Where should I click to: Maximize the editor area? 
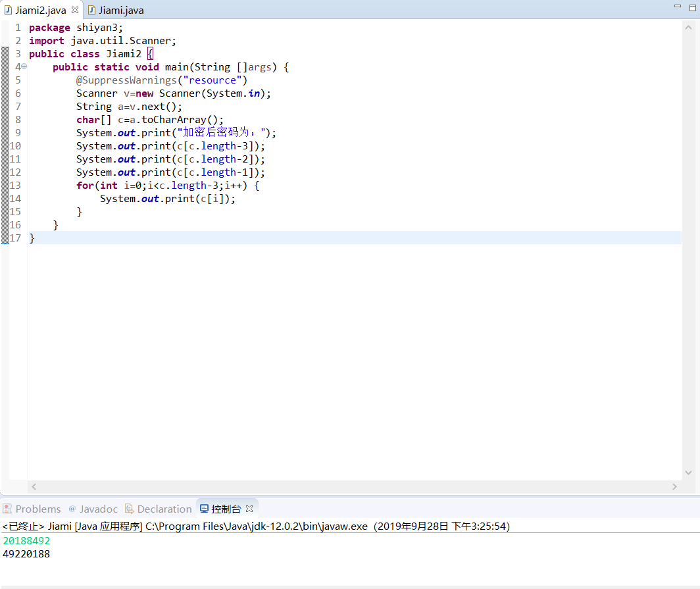pyautogui.click(x=692, y=8)
